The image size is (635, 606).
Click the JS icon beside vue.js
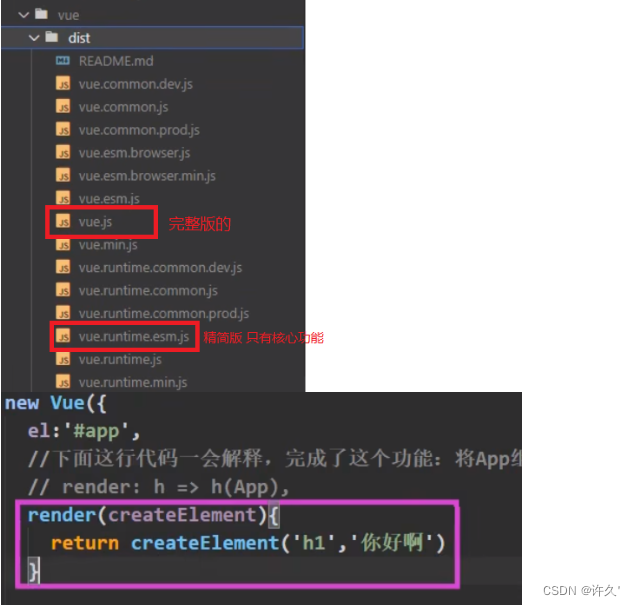pyautogui.click(x=63, y=221)
